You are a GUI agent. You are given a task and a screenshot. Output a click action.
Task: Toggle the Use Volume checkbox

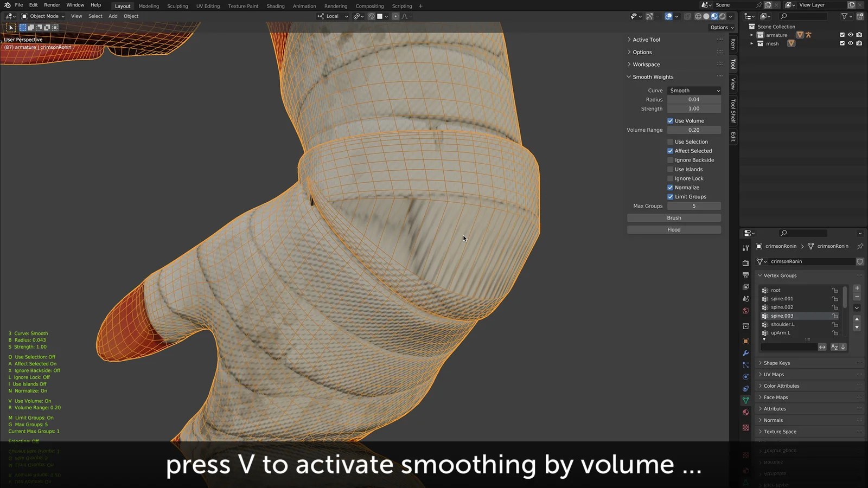671,120
